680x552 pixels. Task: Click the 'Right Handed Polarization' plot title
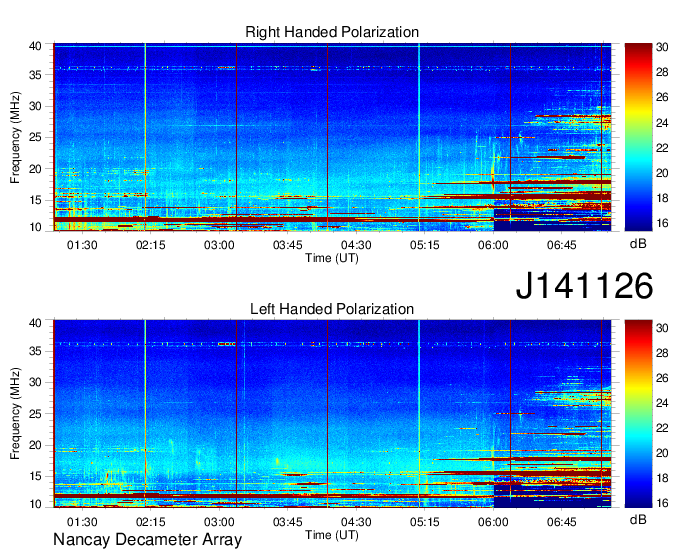[332, 32]
